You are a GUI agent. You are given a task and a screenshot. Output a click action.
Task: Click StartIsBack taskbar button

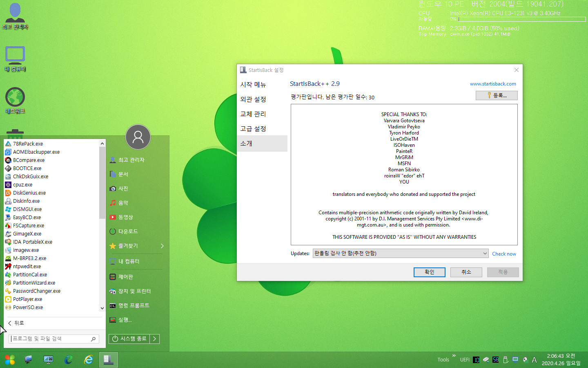[109, 360]
